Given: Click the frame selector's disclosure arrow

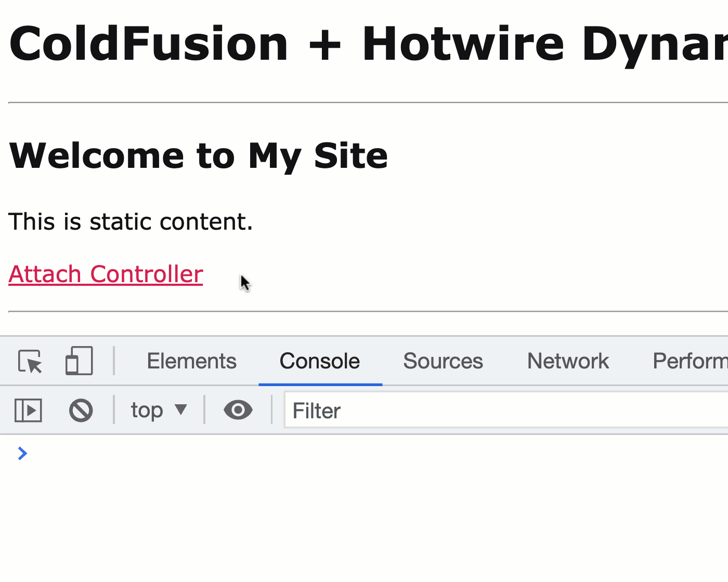Looking at the screenshot, I should pos(181,410).
